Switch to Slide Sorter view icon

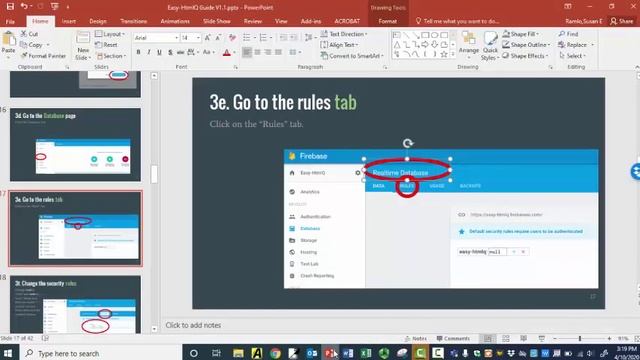coord(506,338)
